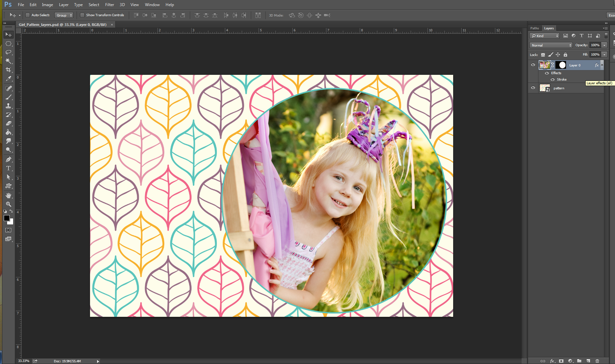Choose the Type tool
This screenshot has width=615, height=364.
8,168
